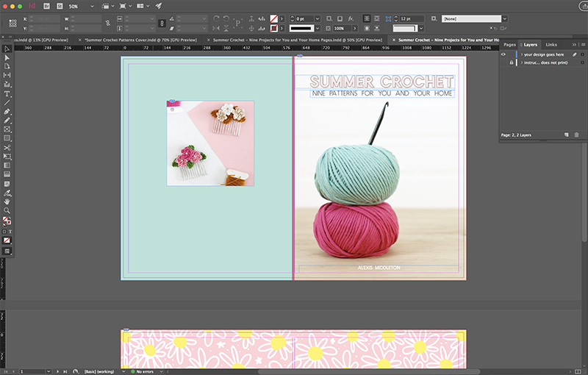Viewport: 588px width, 375px height.
Task: Toggle formatting affects container or text
Action: coord(7,232)
